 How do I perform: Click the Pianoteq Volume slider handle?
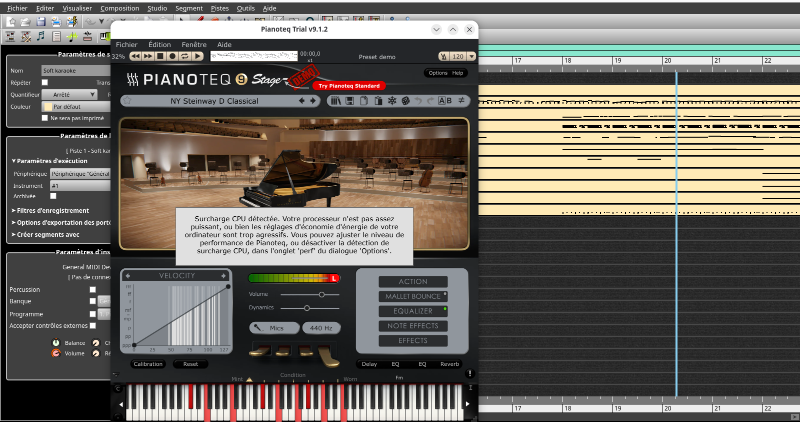321,294
